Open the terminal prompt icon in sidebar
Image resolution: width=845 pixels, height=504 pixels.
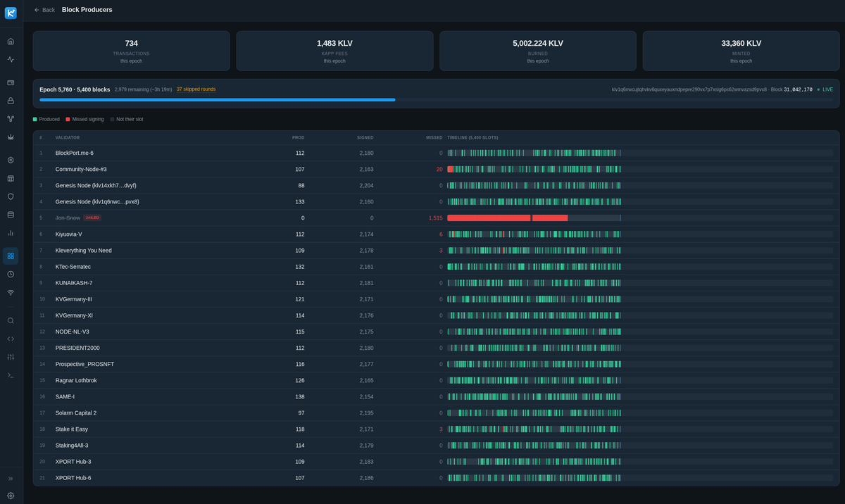pos(11,375)
